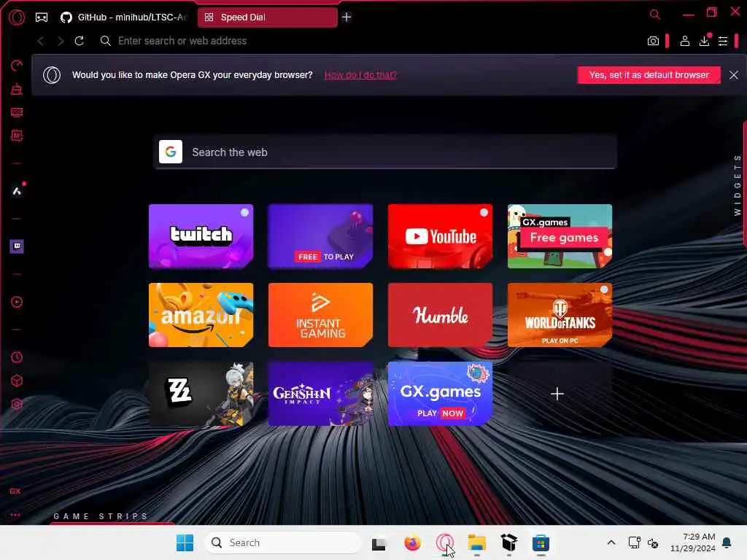
Task: Open GX Control speedometer in sidebar
Action: [x=17, y=65]
